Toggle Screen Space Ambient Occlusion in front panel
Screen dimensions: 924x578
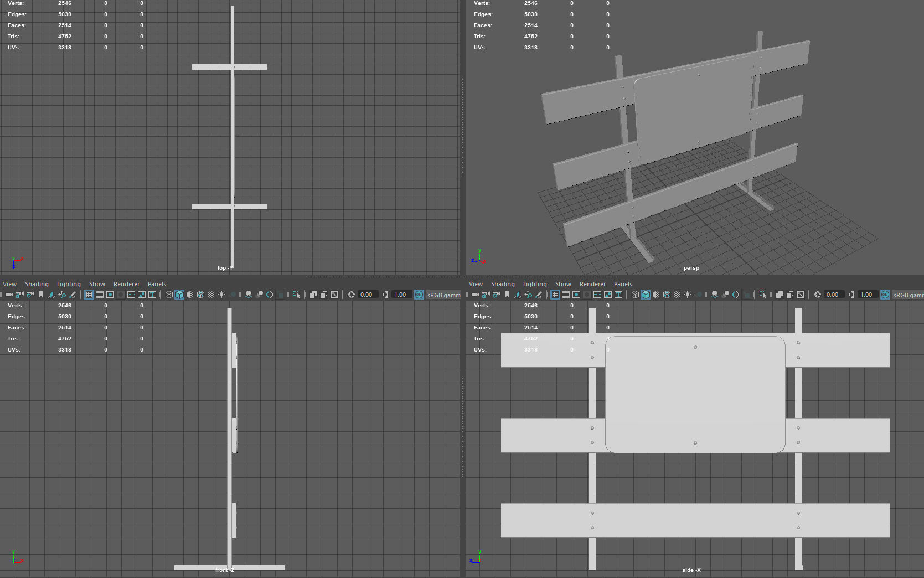click(x=249, y=295)
